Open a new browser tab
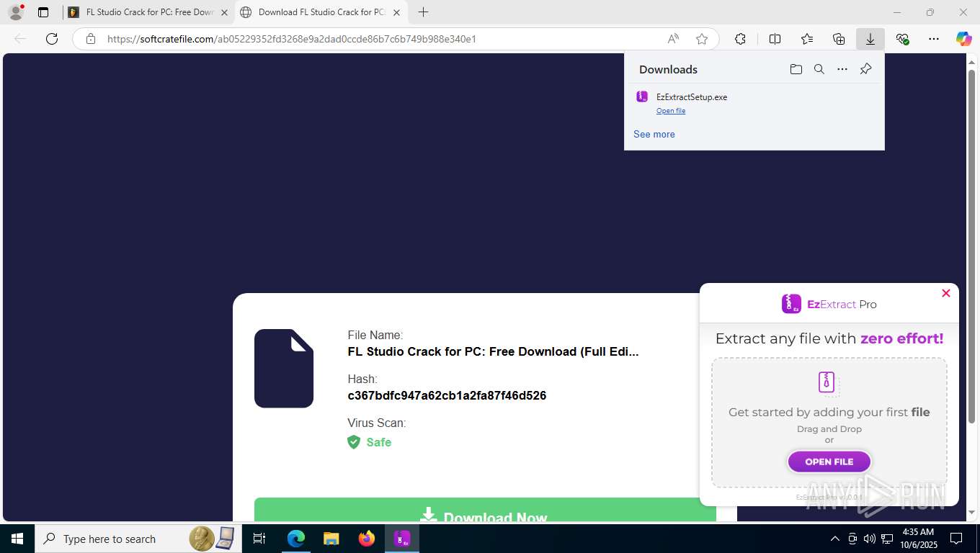 point(423,12)
